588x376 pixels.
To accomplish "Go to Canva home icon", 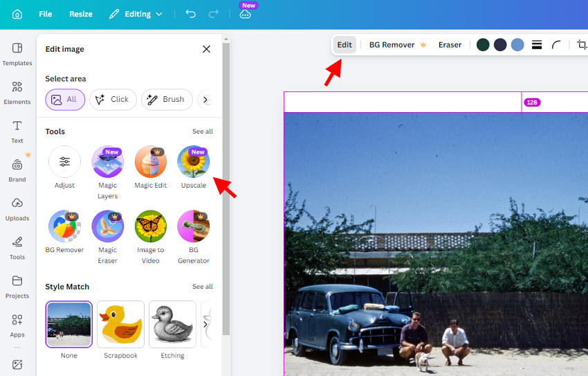I will tap(17, 15).
